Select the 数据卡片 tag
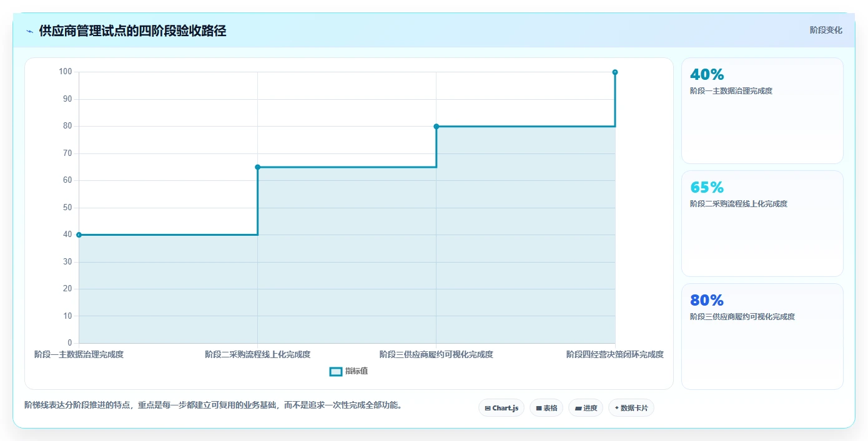868x441 pixels. 631,408
